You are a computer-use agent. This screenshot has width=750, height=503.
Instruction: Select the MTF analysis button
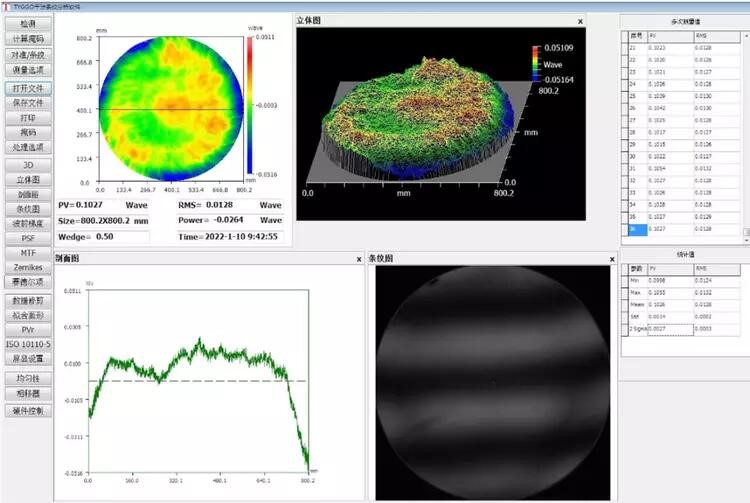coord(28,254)
